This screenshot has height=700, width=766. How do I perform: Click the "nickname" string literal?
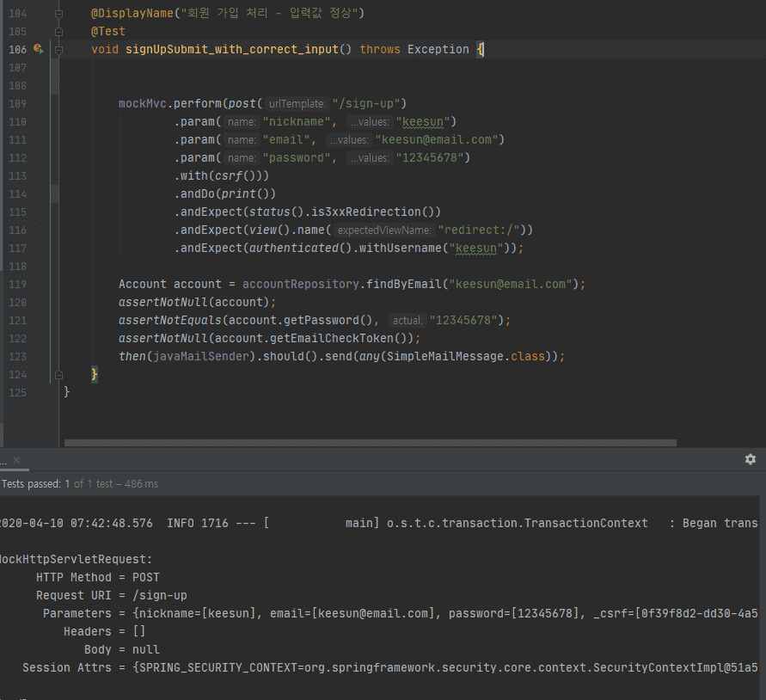297,122
